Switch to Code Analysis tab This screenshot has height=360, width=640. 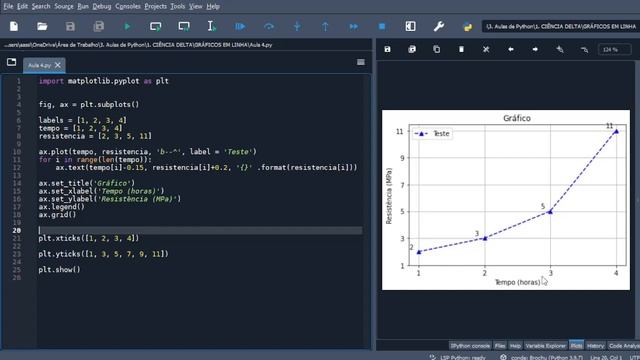click(624, 346)
